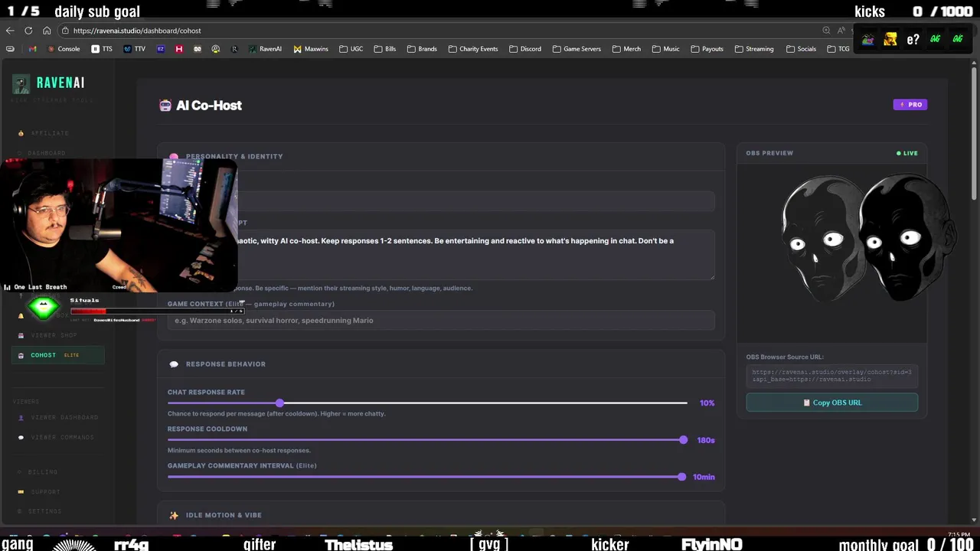The image size is (980, 551).
Task: Click the '10min' commentary interval value
Action: tap(704, 477)
